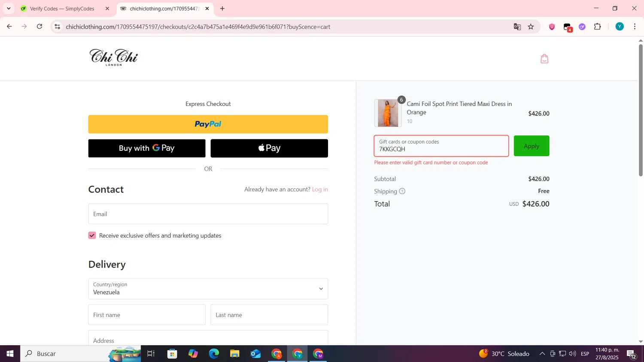
Task: Click the ESP language indicator
Action: [x=585, y=354]
